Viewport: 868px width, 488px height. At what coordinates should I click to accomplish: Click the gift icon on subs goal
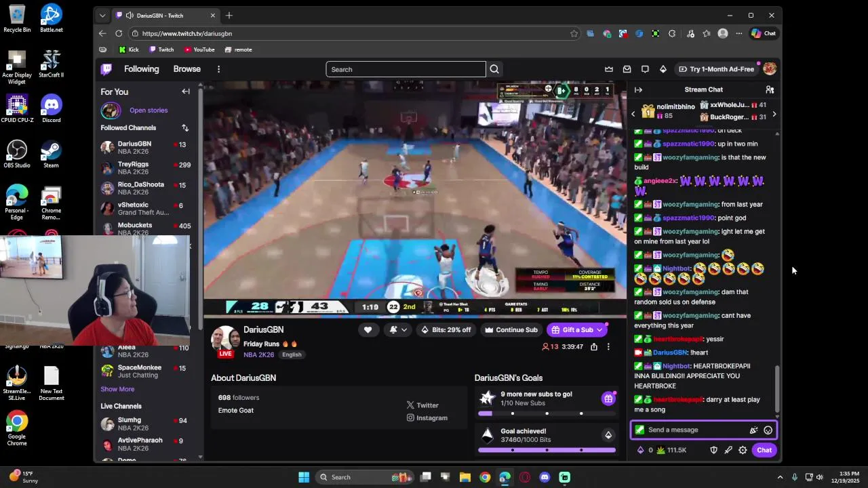point(608,399)
